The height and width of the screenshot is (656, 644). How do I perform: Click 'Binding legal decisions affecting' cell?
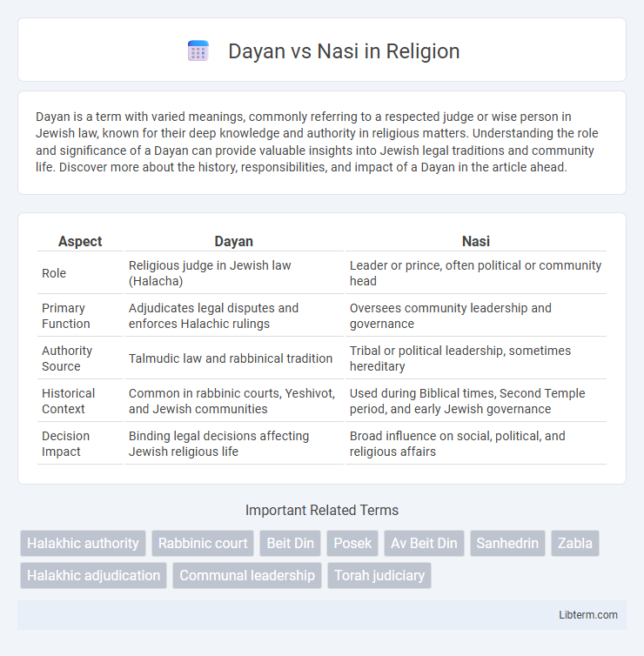pyautogui.click(x=233, y=444)
